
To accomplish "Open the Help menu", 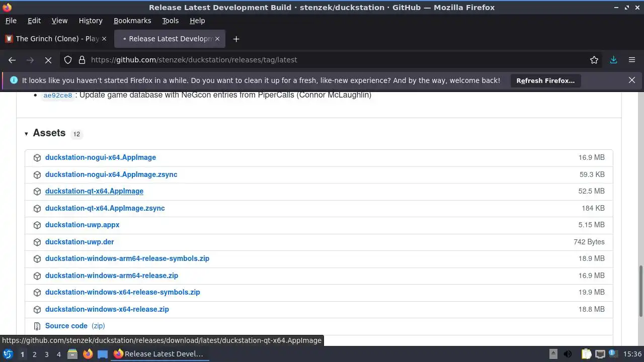I will tap(197, 21).
